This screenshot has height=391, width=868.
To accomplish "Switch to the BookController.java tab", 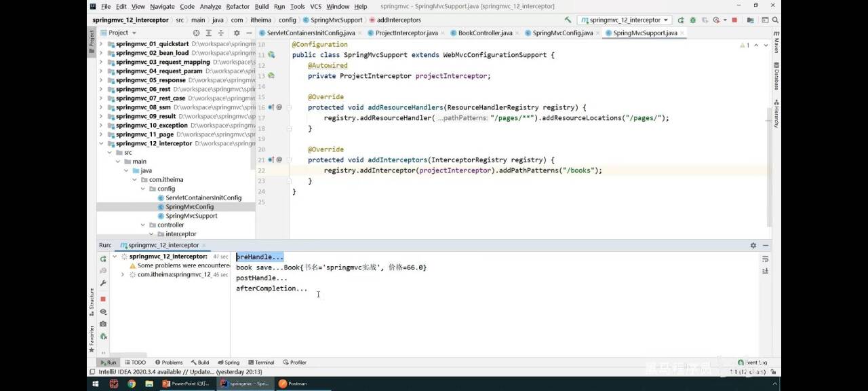I will pos(485,33).
